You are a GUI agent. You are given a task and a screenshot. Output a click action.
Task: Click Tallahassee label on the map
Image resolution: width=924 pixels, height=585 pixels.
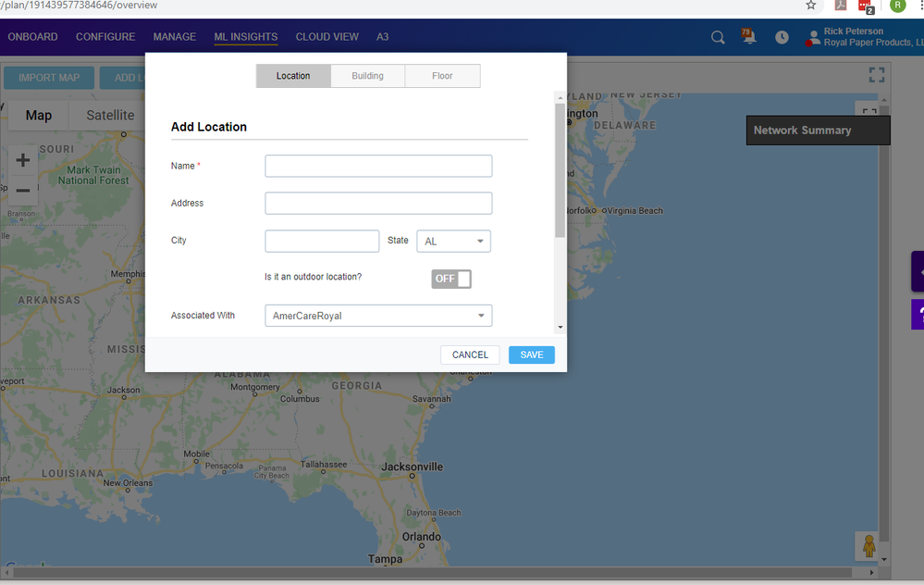(x=324, y=464)
